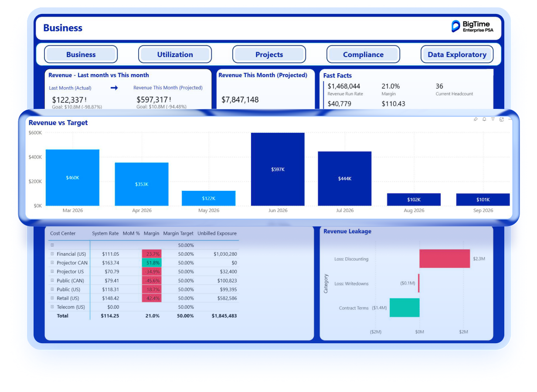Open more options on Revenue vs Target chart
Screen dimensions: 537x392
click(x=510, y=119)
